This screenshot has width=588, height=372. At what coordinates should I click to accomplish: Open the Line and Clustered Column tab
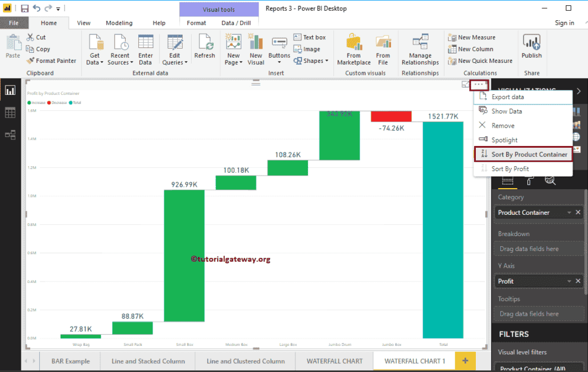246,361
